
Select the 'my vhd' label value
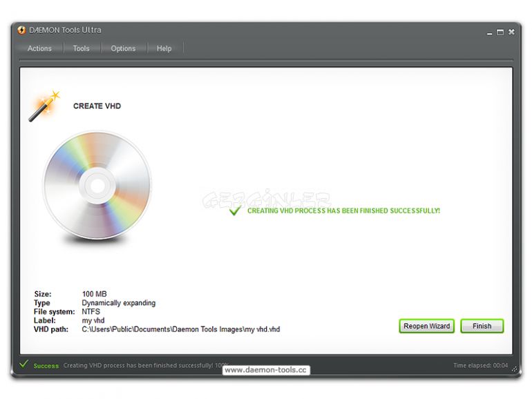pyautogui.click(x=93, y=320)
